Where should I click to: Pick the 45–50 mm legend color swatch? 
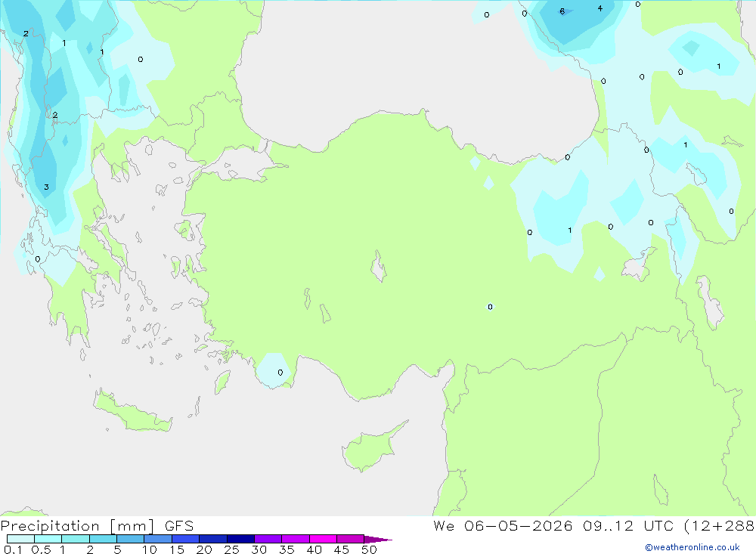click(x=351, y=539)
